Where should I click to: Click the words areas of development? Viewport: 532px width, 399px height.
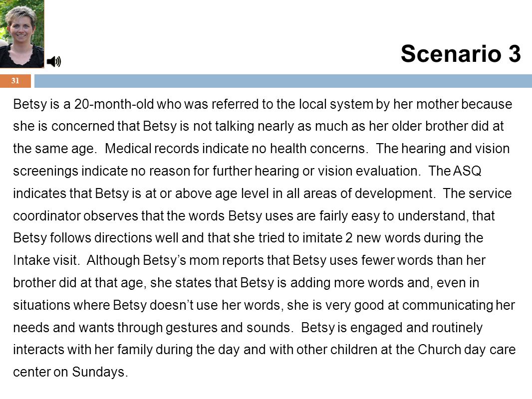(x=369, y=193)
